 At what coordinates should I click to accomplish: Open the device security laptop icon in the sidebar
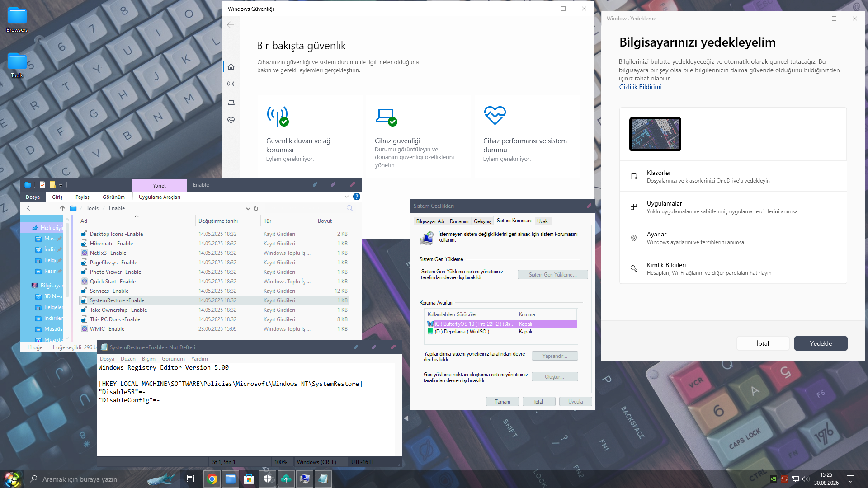click(x=231, y=103)
